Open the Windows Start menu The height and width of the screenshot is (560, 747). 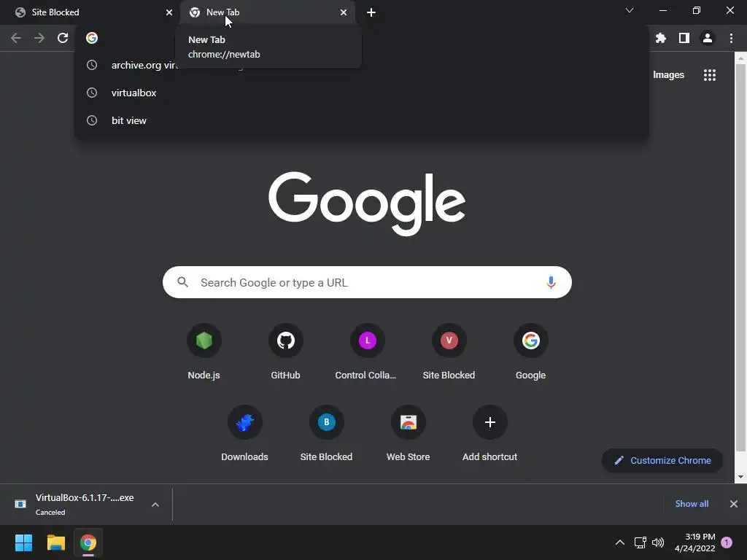(x=23, y=542)
